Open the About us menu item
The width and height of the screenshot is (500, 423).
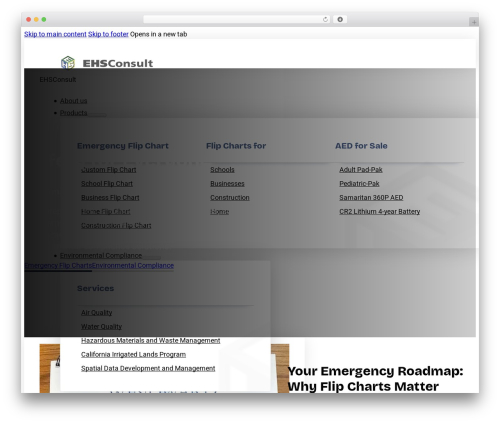click(x=73, y=101)
